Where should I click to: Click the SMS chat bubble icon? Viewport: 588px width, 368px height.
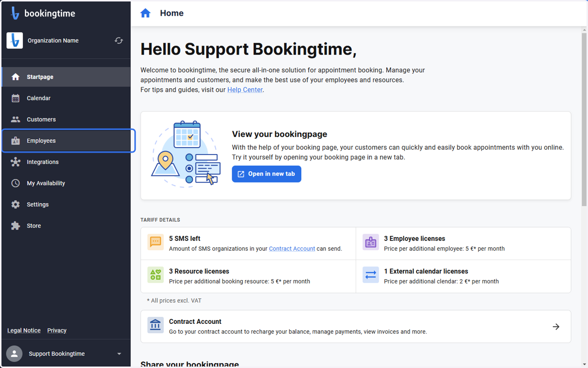[x=156, y=242]
